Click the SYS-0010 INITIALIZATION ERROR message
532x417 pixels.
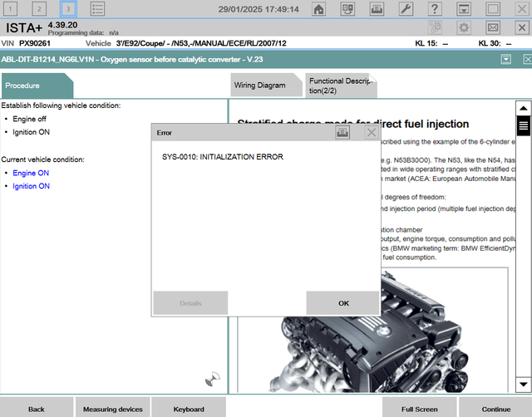[x=223, y=157]
